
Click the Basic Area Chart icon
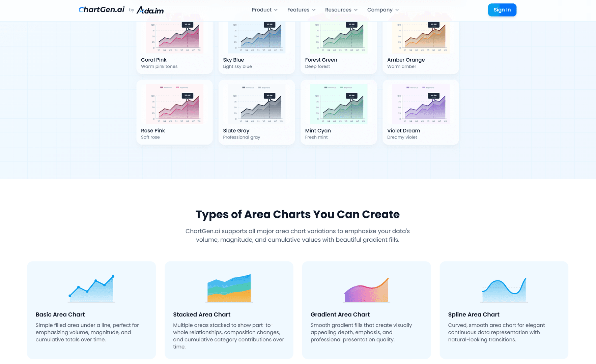(x=91, y=289)
